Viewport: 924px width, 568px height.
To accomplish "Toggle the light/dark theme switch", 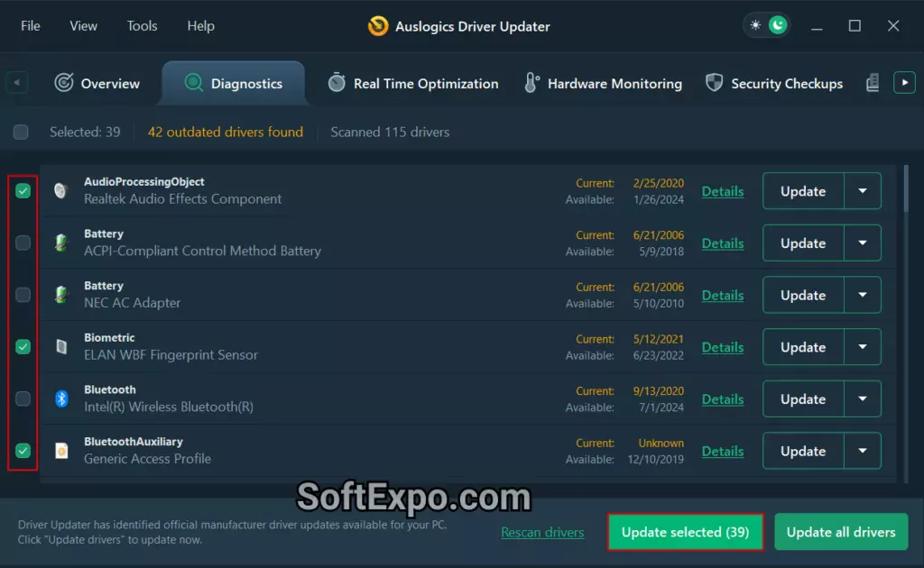I will tap(766, 25).
